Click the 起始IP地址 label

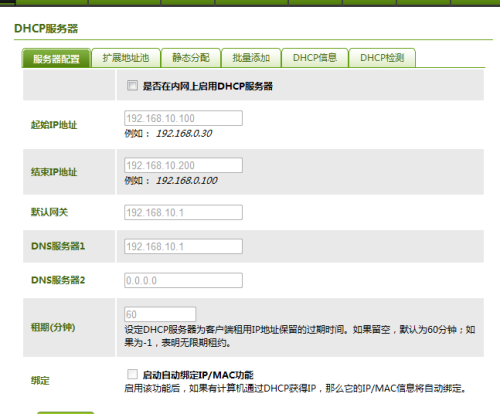click(x=54, y=125)
